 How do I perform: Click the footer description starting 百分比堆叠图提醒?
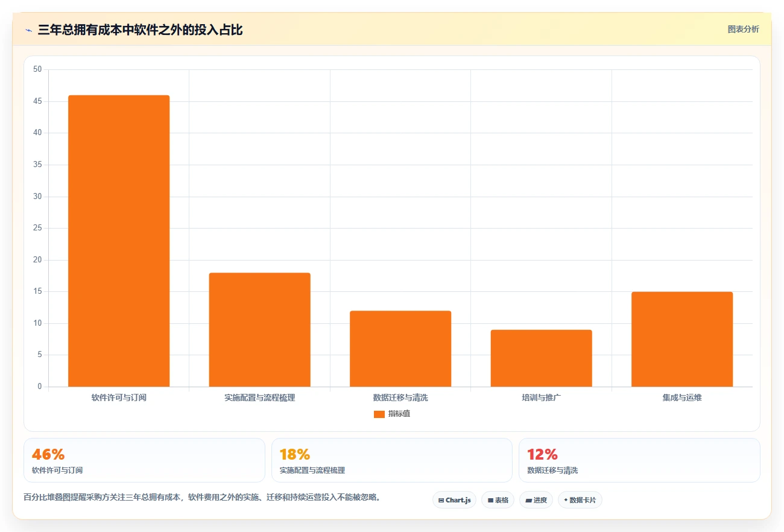tap(202, 498)
